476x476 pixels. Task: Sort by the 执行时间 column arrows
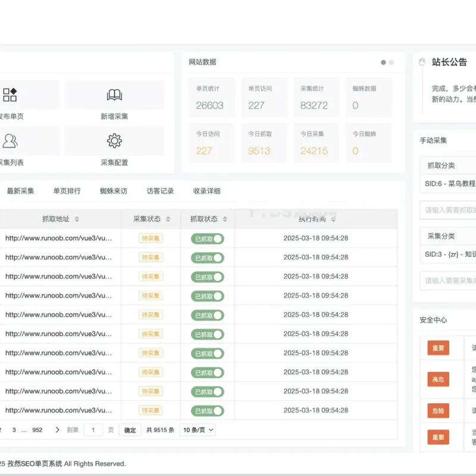pos(333,219)
